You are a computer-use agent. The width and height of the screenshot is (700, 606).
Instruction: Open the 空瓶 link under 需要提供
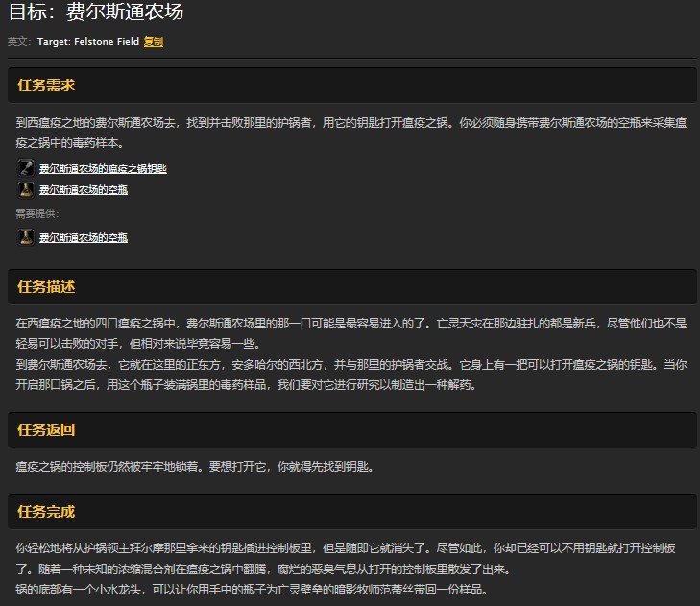(83, 237)
